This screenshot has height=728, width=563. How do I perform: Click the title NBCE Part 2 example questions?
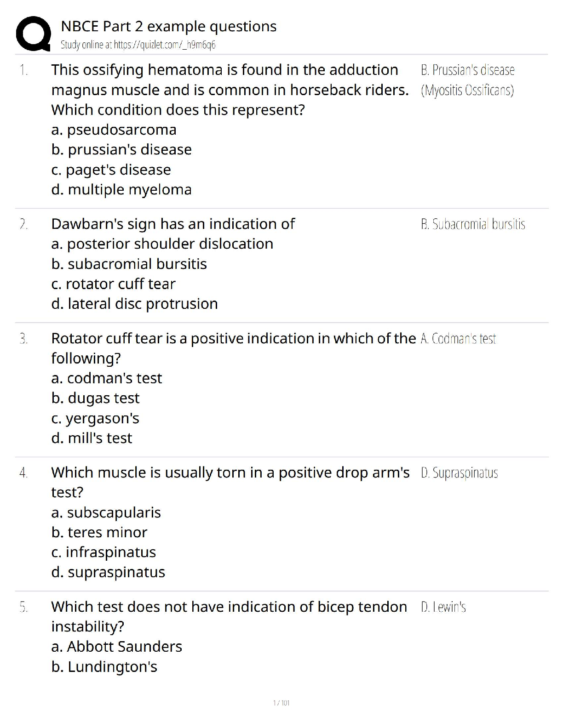click(x=168, y=26)
